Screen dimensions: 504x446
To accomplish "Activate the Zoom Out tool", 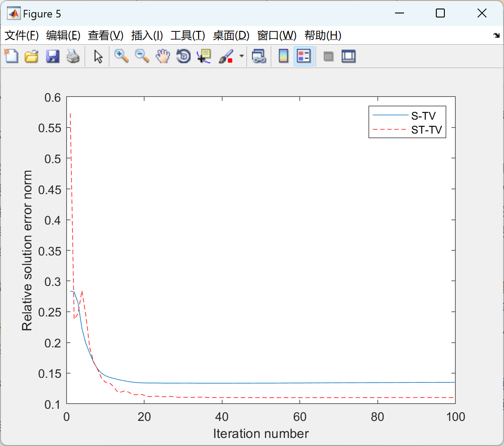I will (142, 56).
